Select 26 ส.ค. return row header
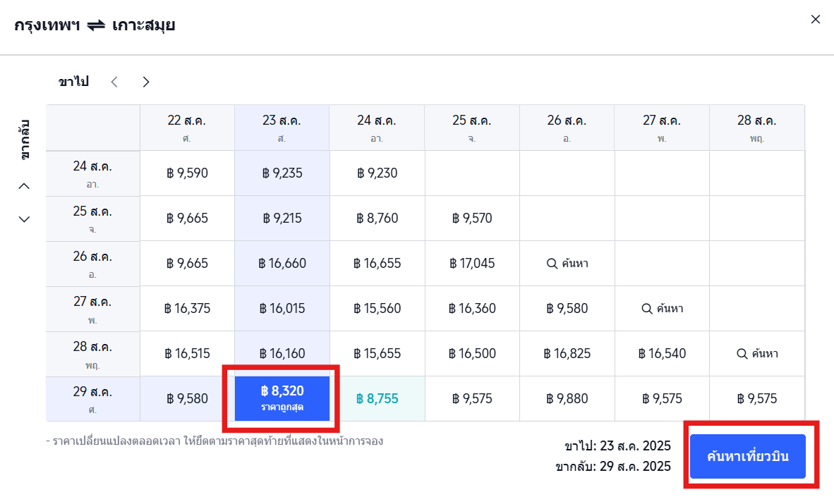This screenshot has height=504, width=834. tap(92, 264)
